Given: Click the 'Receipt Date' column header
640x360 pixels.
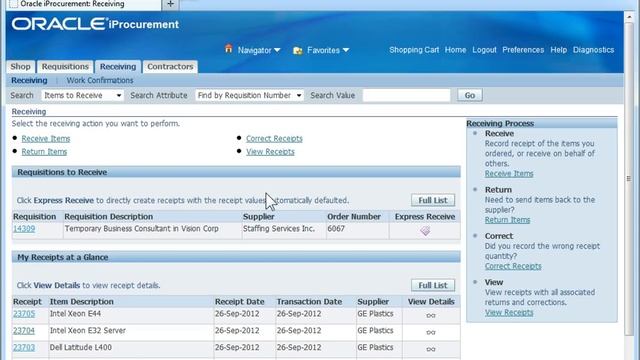Looking at the screenshot, I should [x=240, y=302].
